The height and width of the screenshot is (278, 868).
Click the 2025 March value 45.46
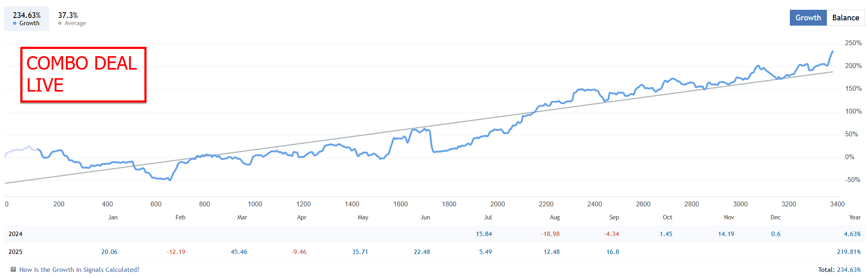point(239,252)
